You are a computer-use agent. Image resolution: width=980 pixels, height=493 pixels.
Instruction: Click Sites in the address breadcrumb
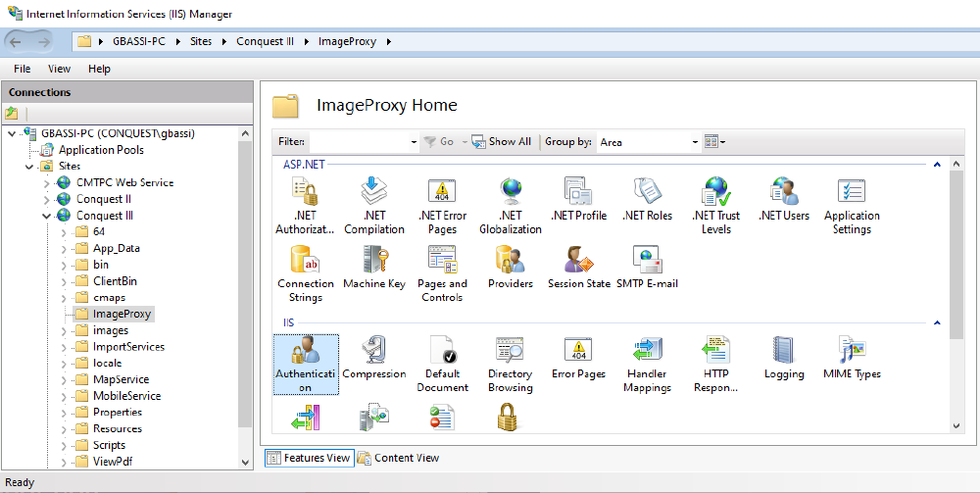tap(201, 42)
